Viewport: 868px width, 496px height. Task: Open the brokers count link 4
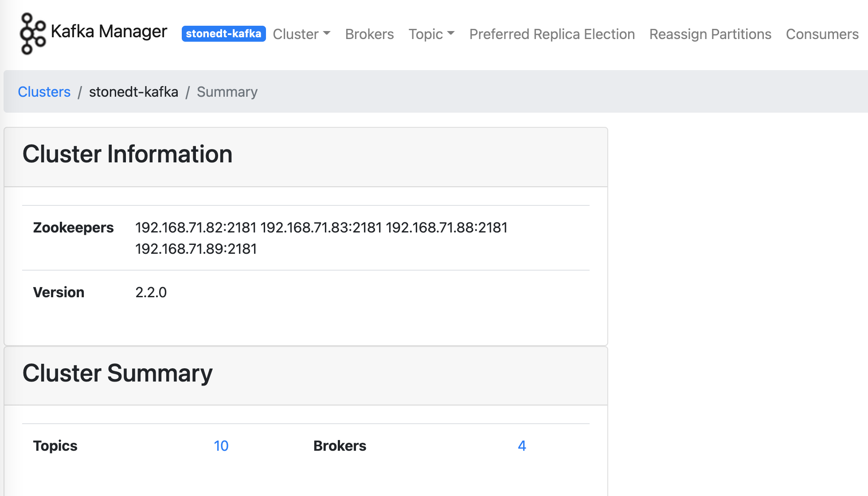coord(522,446)
